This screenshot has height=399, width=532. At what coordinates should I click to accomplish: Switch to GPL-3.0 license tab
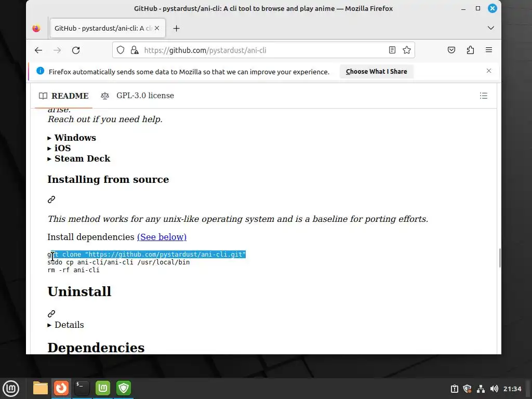137,96
